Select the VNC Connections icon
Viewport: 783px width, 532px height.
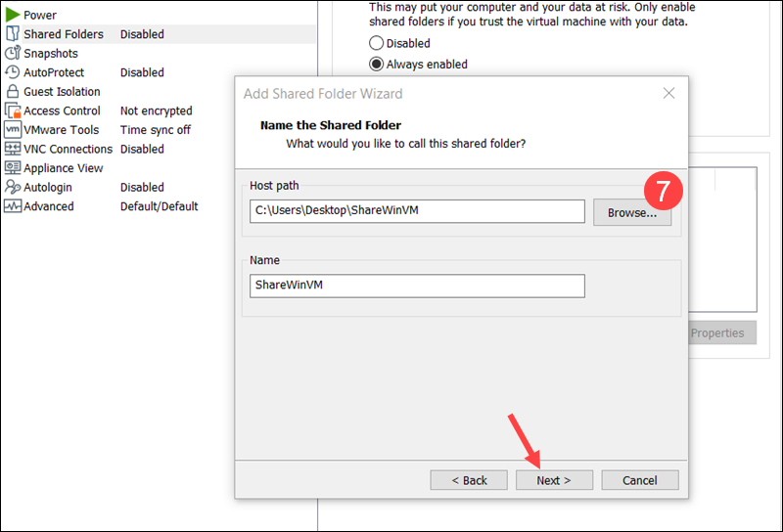(x=13, y=149)
